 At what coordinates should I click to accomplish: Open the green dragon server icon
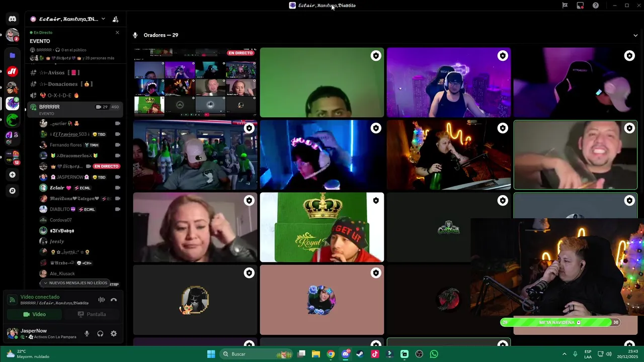coord(12,120)
